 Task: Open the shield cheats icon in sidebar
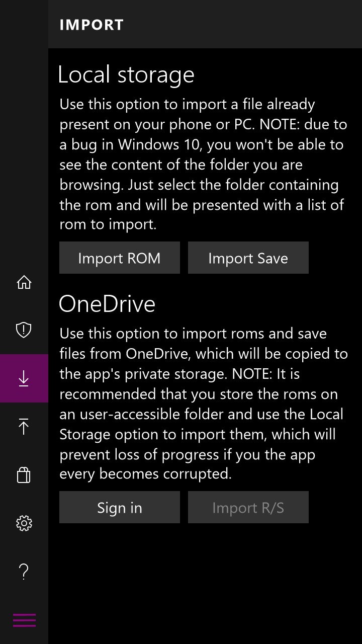[x=24, y=330]
